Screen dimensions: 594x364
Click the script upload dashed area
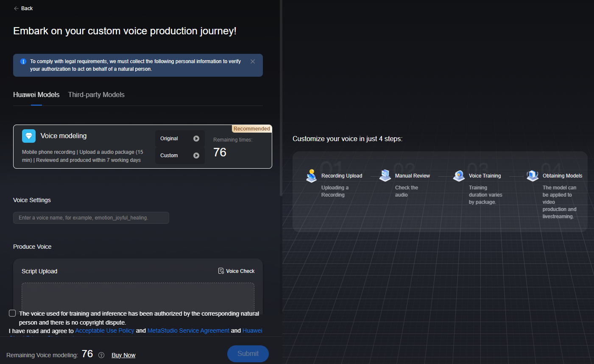tap(138, 298)
